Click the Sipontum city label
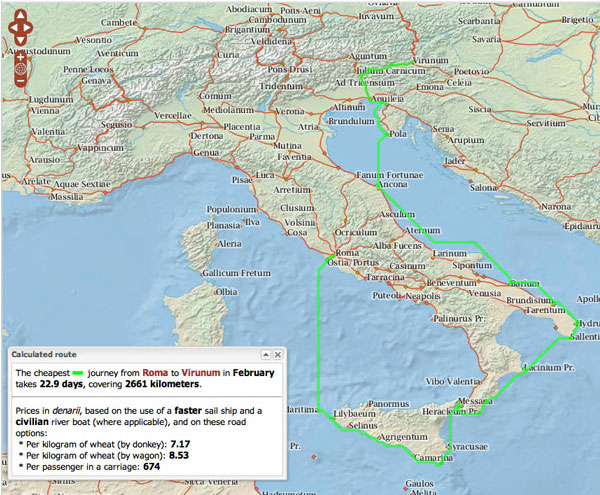The height and width of the screenshot is (495, 600). 472,265
